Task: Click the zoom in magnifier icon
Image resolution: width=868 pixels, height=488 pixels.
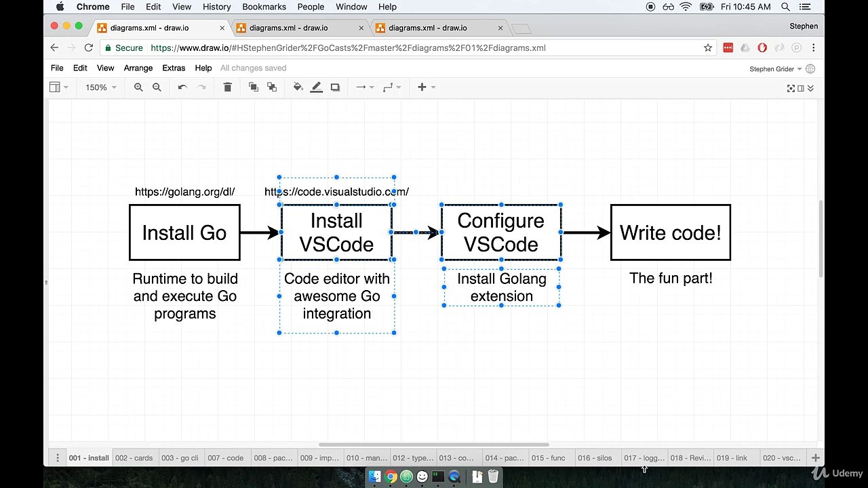Action: pyautogui.click(x=138, y=87)
